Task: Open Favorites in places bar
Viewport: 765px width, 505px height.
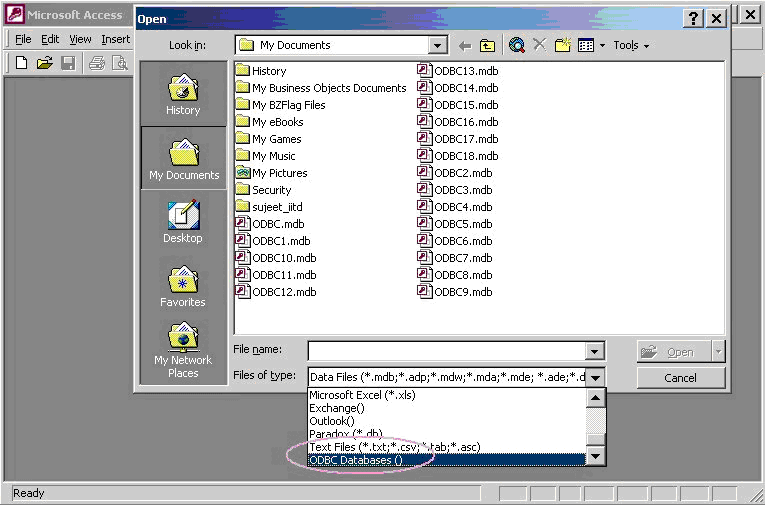Action: click(x=183, y=286)
